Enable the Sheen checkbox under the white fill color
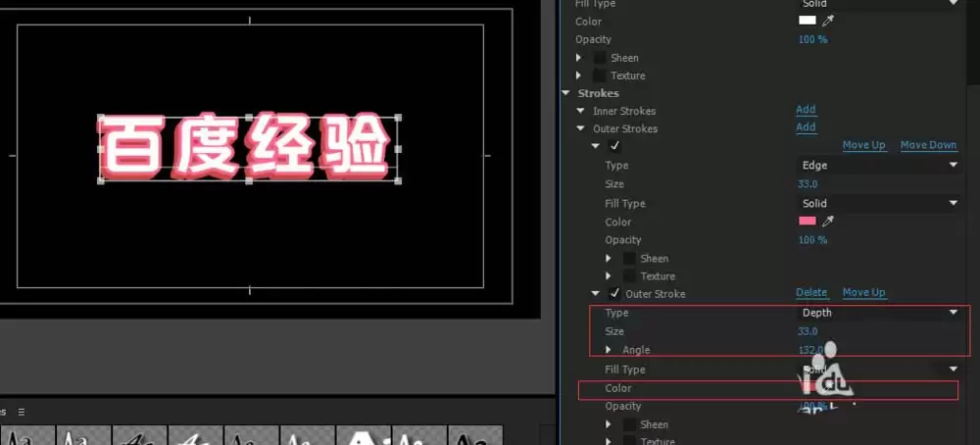Screen dimensions: 980x445 599,58
